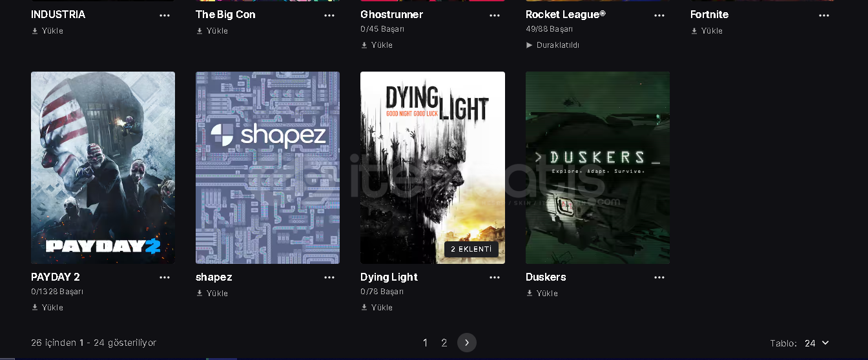The image size is (868, 360).
Task: Click the INDUSTRIA game title
Action: coord(58,14)
